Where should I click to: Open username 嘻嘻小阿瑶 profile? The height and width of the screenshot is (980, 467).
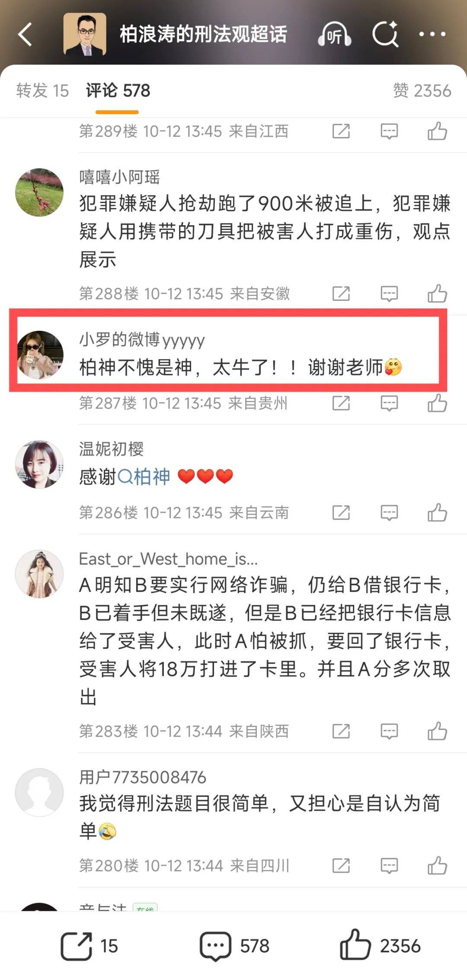[119, 177]
